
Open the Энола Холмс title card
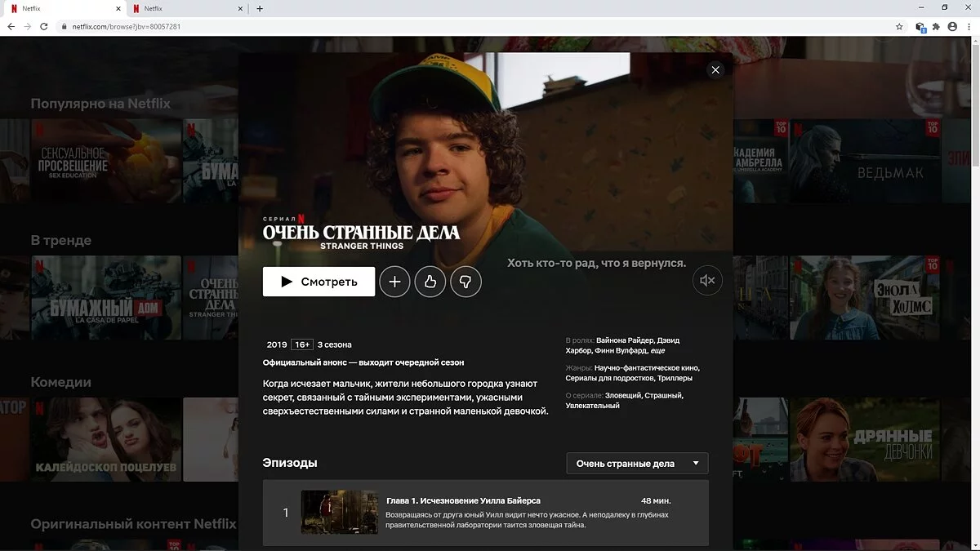tap(866, 298)
